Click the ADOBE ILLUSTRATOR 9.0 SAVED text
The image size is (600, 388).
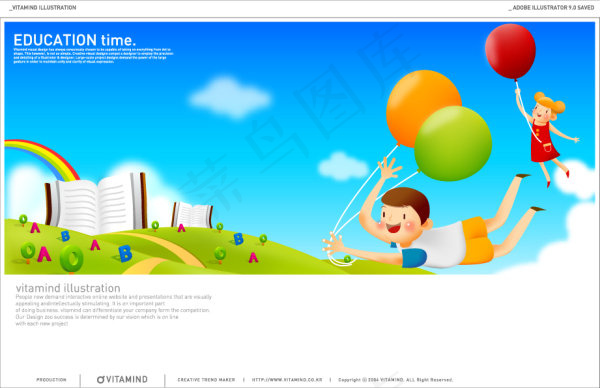coord(551,8)
